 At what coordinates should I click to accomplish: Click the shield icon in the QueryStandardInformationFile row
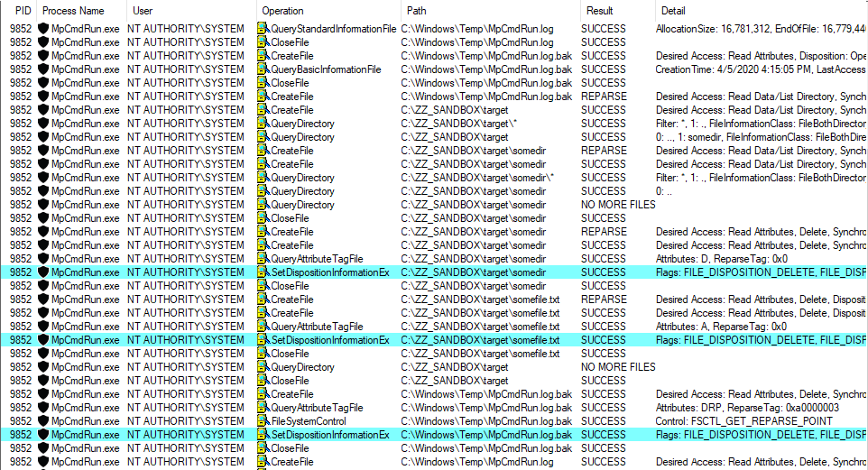click(x=42, y=29)
